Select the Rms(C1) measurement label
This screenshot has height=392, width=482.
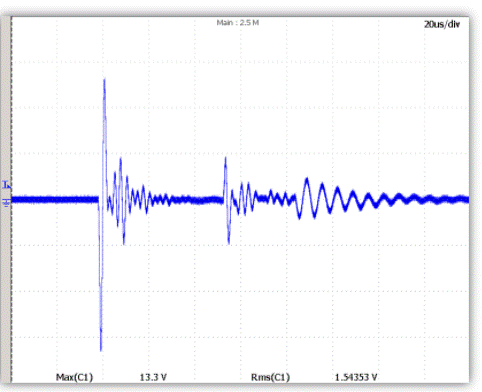pyautogui.click(x=270, y=377)
